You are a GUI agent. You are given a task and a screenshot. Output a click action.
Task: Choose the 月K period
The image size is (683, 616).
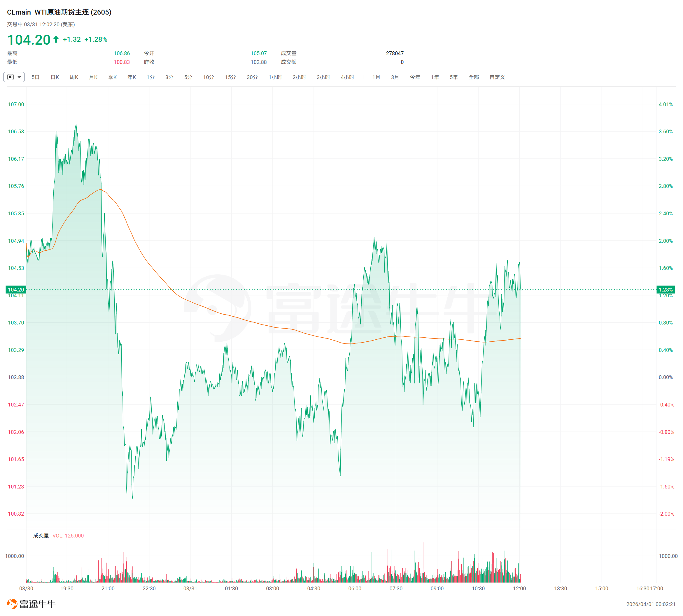pyautogui.click(x=93, y=77)
